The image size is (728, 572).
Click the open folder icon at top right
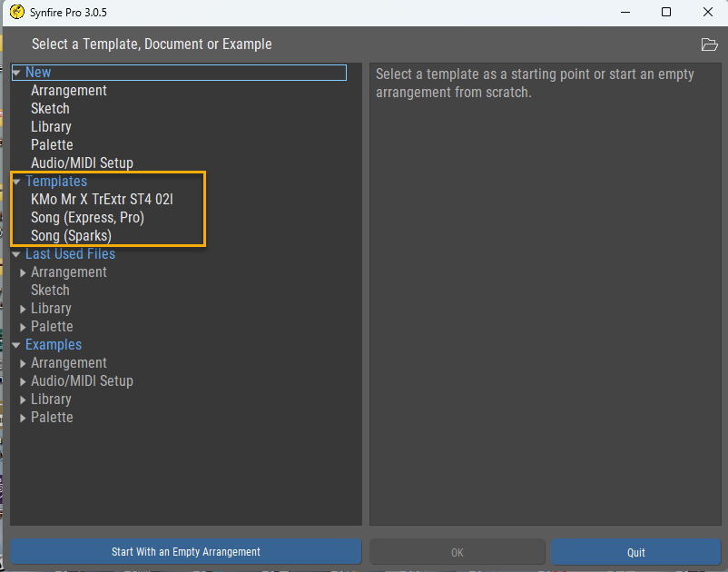pyautogui.click(x=709, y=44)
